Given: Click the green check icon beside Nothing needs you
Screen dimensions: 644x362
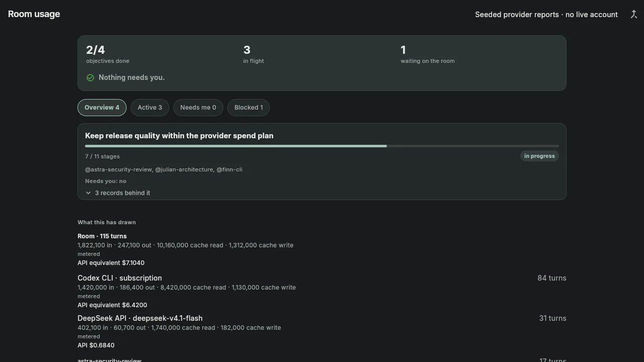Looking at the screenshot, I should (90, 77).
